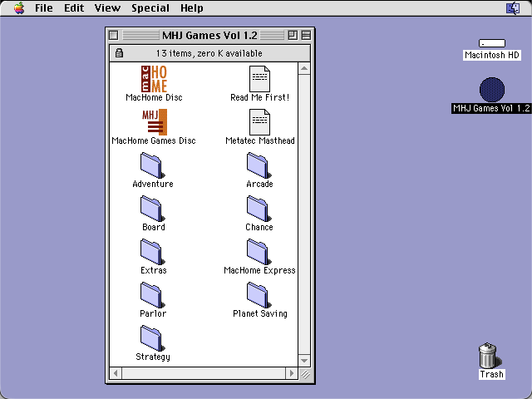Select the Planet Saving folder icon
This screenshot has height=399, width=532.
259,295
